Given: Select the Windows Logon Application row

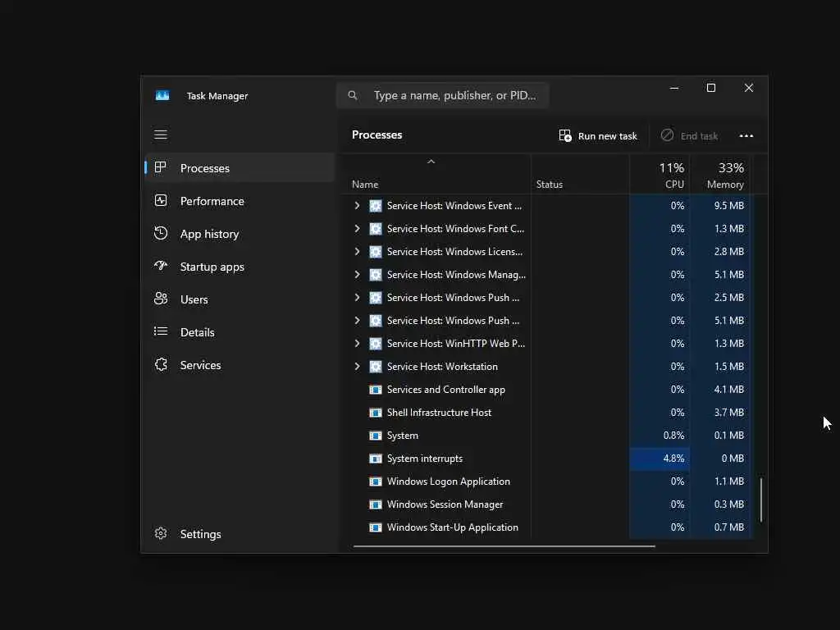Looking at the screenshot, I should pos(547,482).
